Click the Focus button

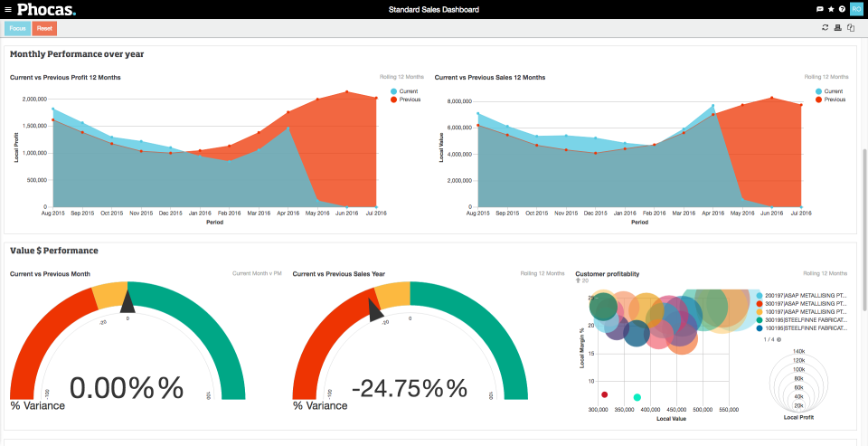click(18, 28)
